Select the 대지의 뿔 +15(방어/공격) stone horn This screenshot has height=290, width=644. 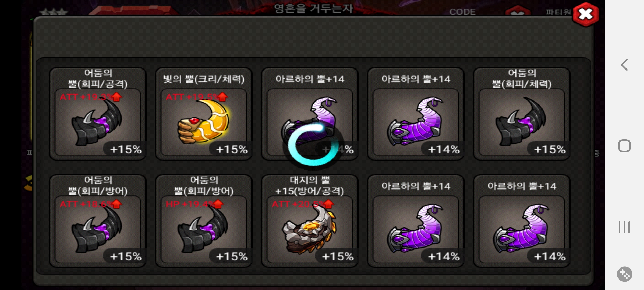tap(310, 221)
